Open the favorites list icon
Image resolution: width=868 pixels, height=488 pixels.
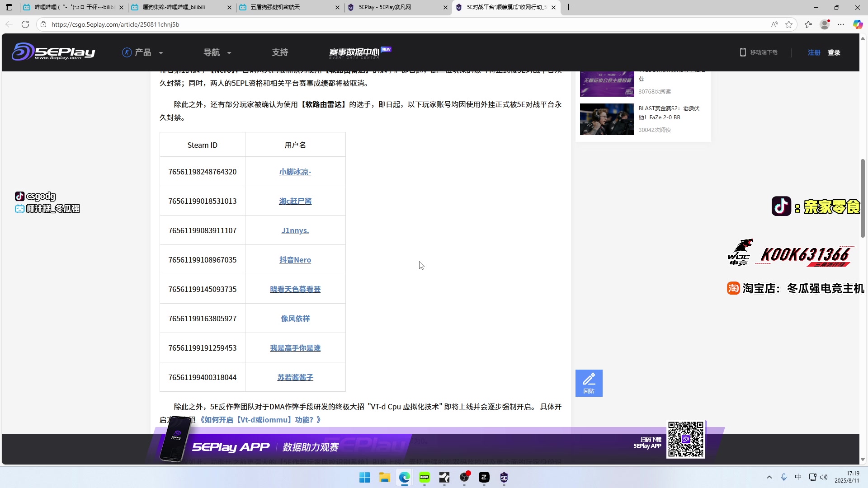[808, 24]
